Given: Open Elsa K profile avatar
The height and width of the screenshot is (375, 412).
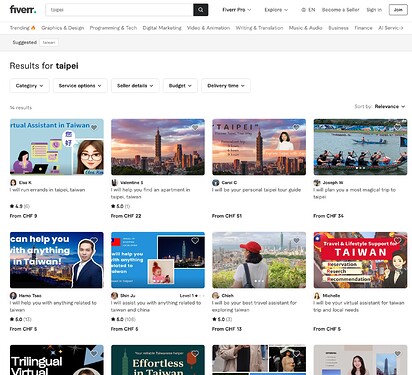Looking at the screenshot, I should pos(13,183).
